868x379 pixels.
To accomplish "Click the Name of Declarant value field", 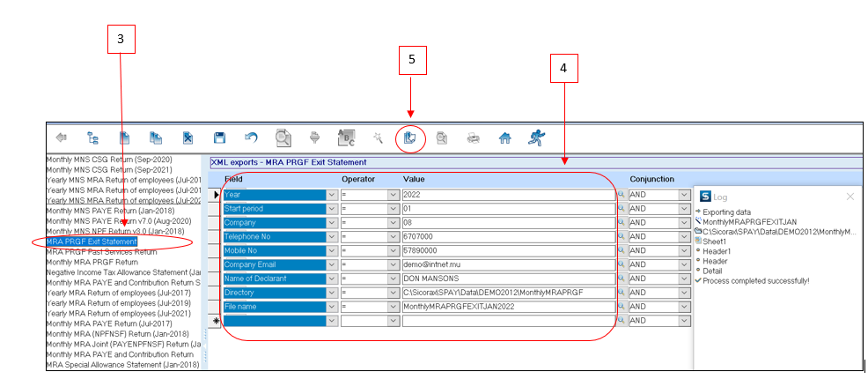I will point(507,279).
